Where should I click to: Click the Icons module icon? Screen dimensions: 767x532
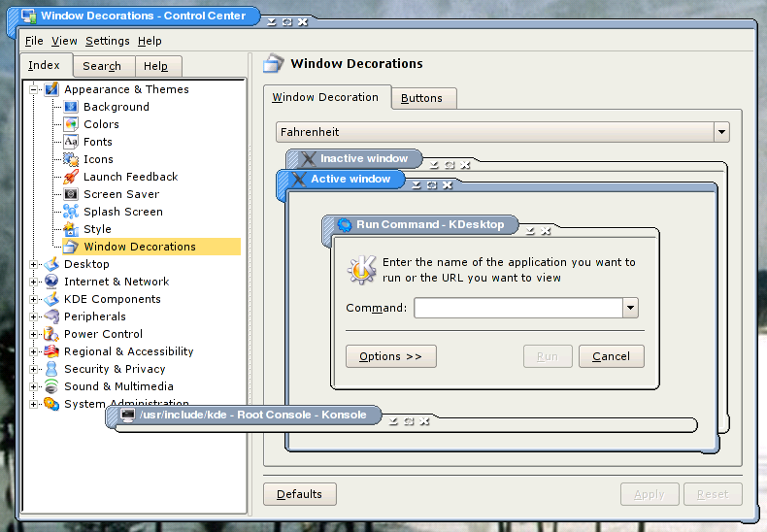[71, 159]
